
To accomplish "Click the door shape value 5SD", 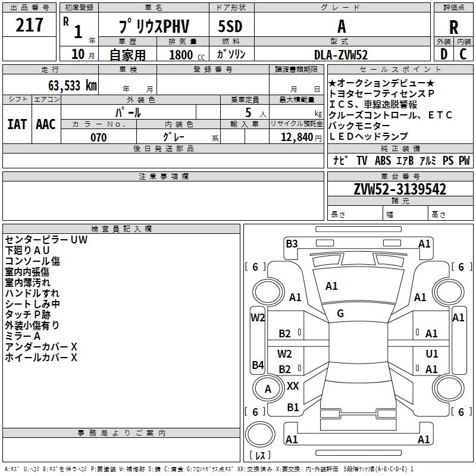I will [230, 26].
